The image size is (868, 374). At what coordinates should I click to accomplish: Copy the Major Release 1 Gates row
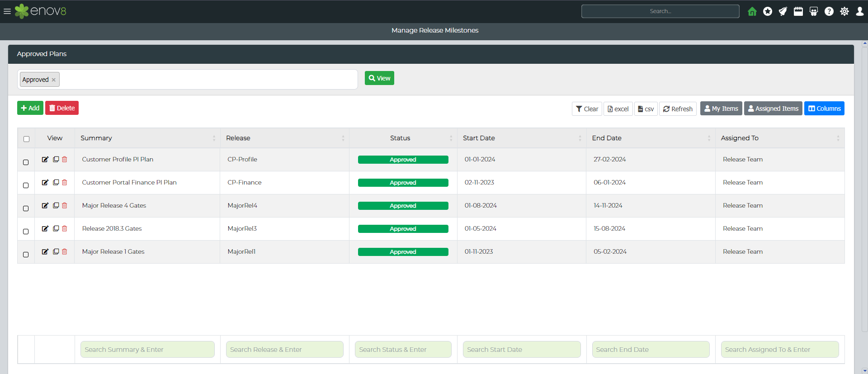tap(56, 251)
